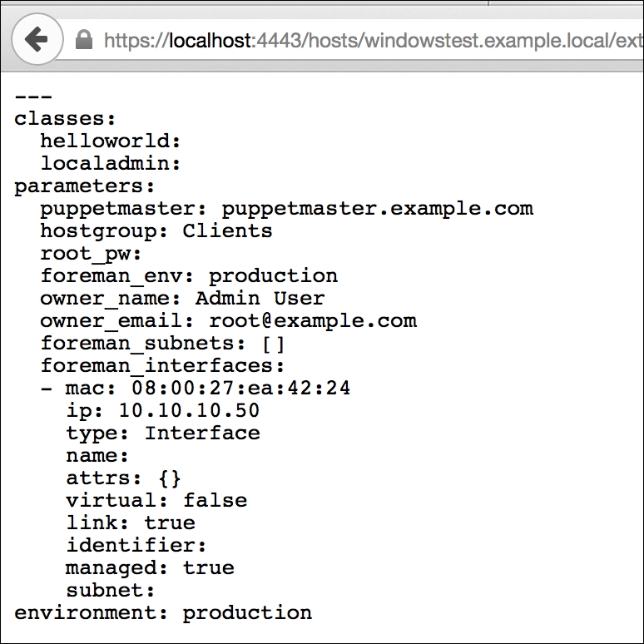This screenshot has width=644, height=644.
Task: Click the MAC address 08:00:27:ea:42:24
Action: (x=240, y=388)
